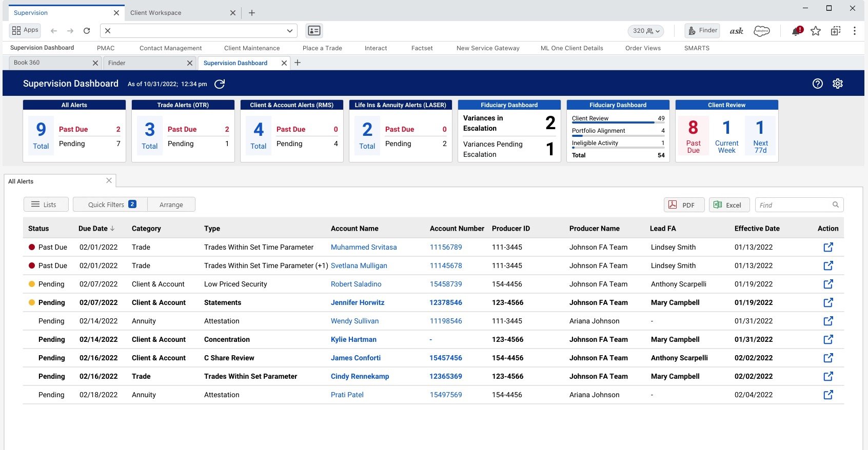
Task: Reload the page in the toolbar
Action: pyautogui.click(x=87, y=31)
